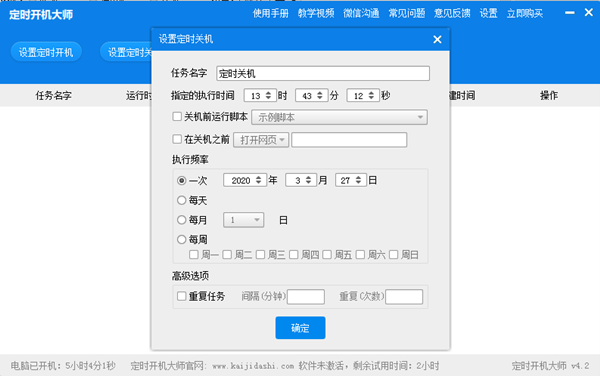Viewport: 600px width, 377px height.
Task: Increase the seconds stepper value
Action: pyautogui.click(x=371, y=93)
